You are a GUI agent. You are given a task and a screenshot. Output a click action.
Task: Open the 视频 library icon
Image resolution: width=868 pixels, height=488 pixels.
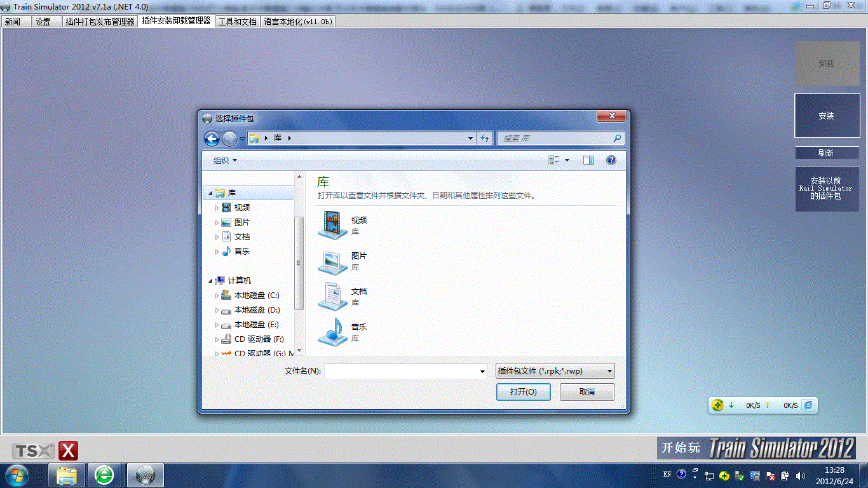click(x=332, y=225)
